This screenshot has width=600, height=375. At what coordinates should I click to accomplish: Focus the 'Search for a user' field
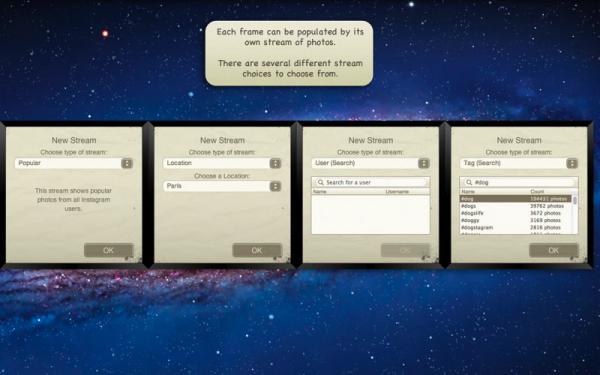pos(370,183)
